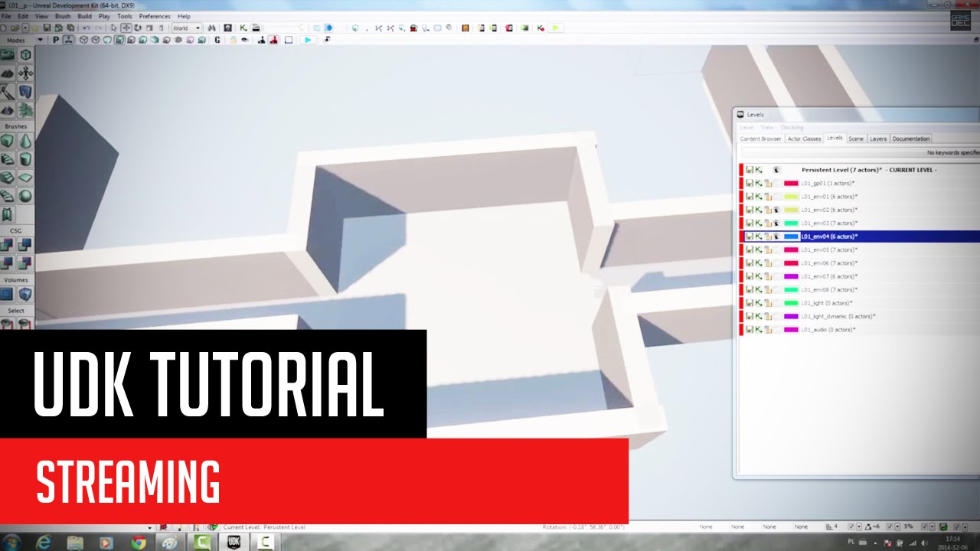Screen dimensions: 980x551
Task: Select the L01_env08 level row
Action: coord(861,290)
